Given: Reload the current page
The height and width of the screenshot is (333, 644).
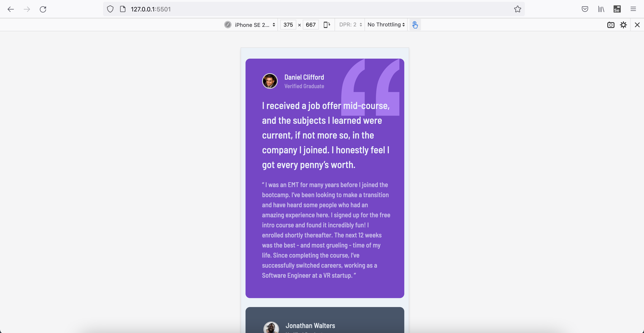Looking at the screenshot, I should [43, 9].
